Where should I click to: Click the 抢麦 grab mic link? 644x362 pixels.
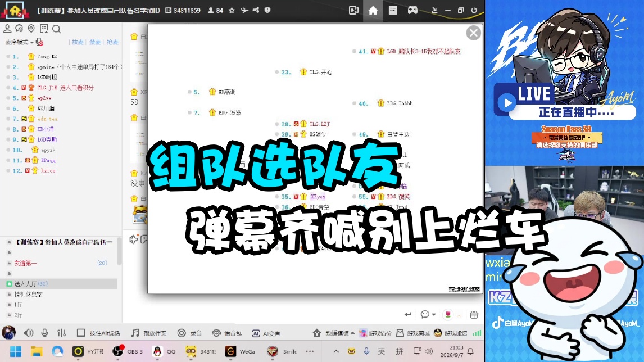click(112, 42)
